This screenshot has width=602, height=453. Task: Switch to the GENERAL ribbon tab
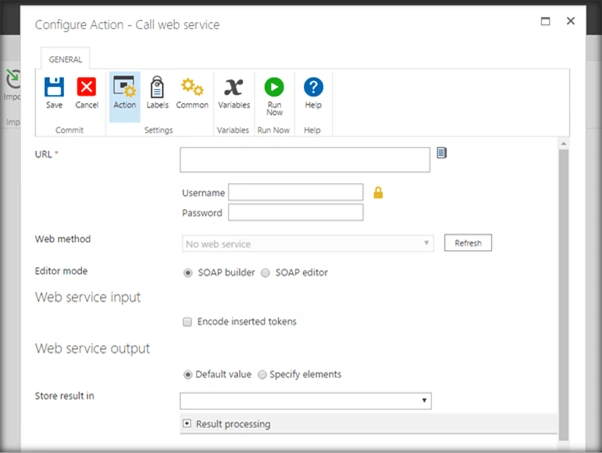tap(65, 59)
